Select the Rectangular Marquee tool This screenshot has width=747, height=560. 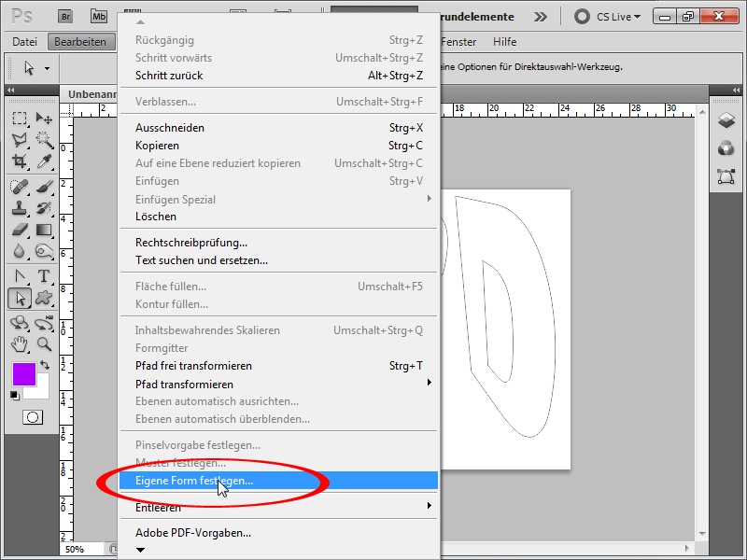(x=20, y=118)
